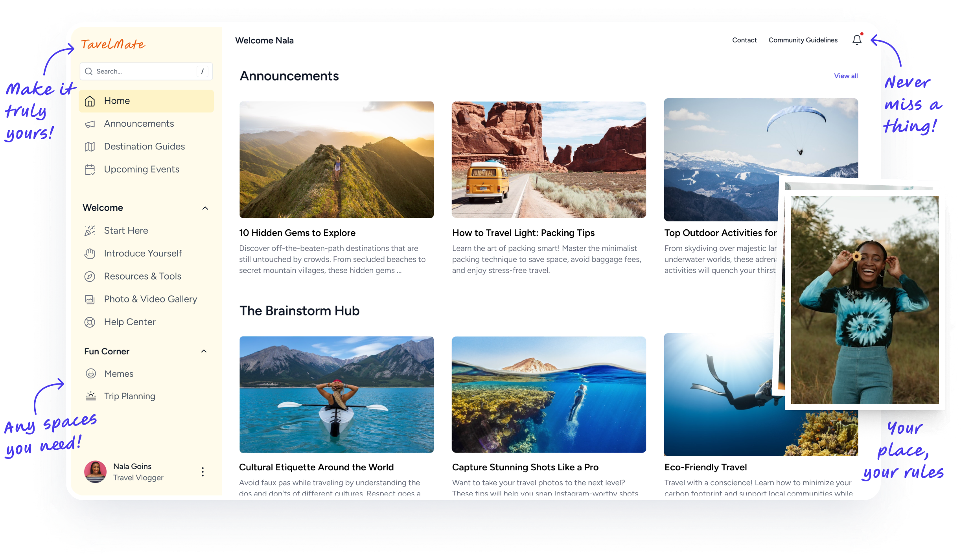The height and width of the screenshot is (560, 961).
Task: Click the Memes smiley icon
Action: click(91, 374)
